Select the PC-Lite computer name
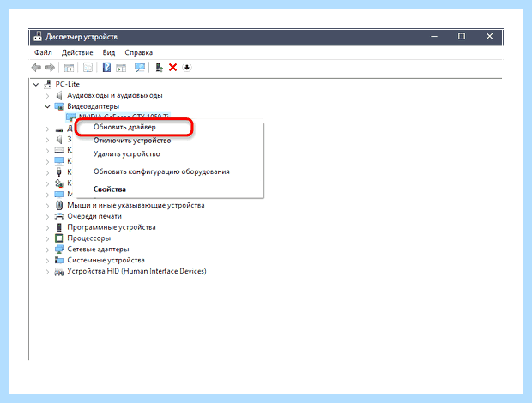The height and width of the screenshot is (403, 532). (68, 84)
